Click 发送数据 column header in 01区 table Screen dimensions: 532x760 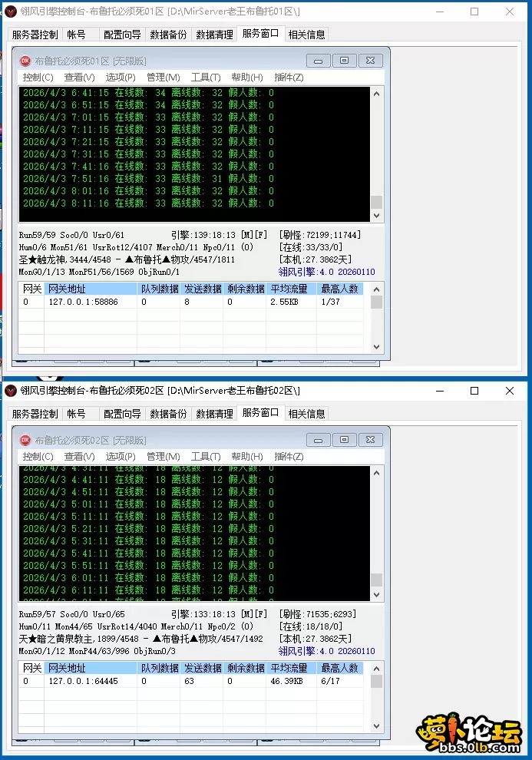202,289
